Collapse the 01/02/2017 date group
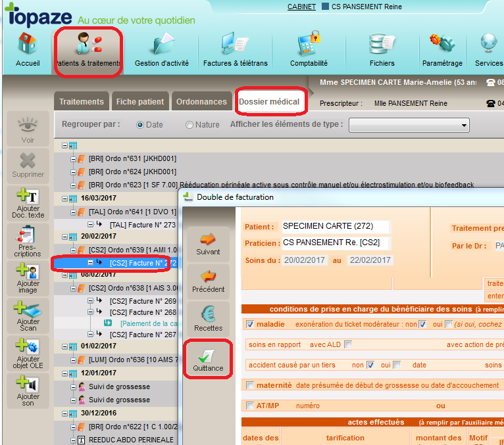The image size is (504, 445). pyautogui.click(x=64, y=346)
